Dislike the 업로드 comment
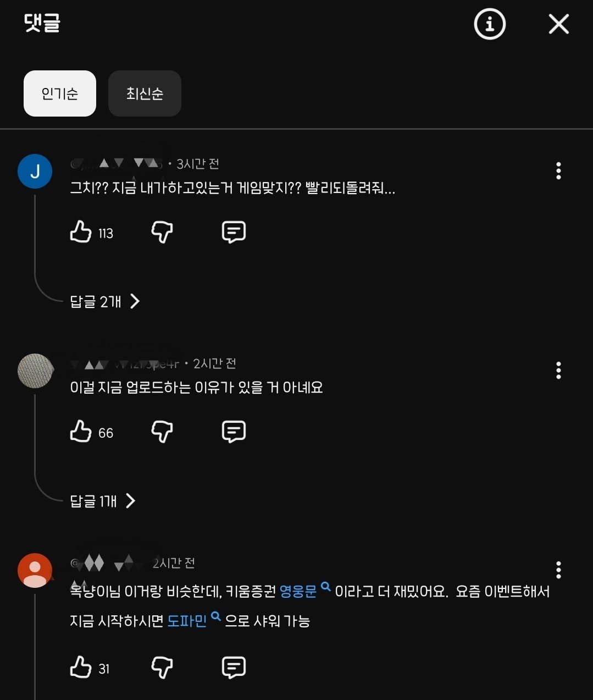This screenshot has width=593, height=700. (x=162, y=432)
